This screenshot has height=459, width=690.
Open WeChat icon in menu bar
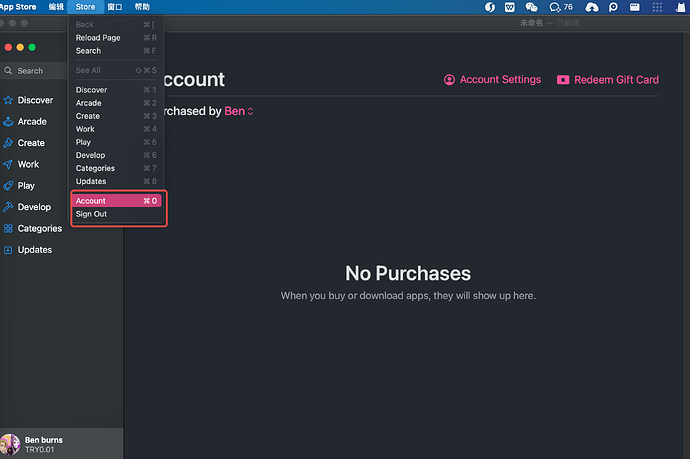[532, 7]
